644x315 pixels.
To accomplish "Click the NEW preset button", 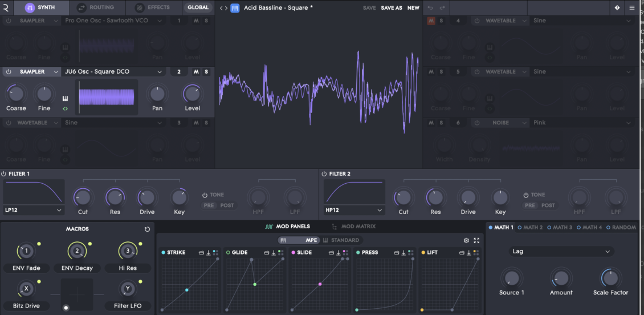I will click(x=413, y=8).
